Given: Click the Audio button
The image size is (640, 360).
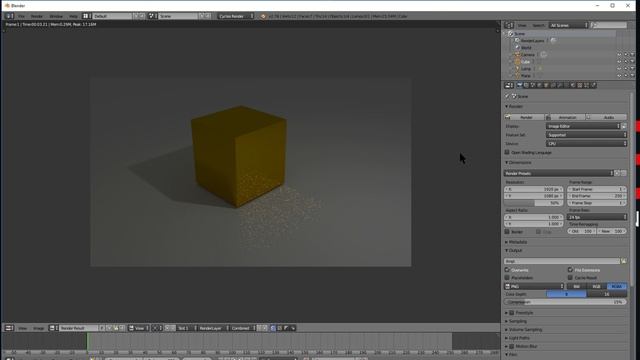Looking at the screenshot, I should click(606, 117).
